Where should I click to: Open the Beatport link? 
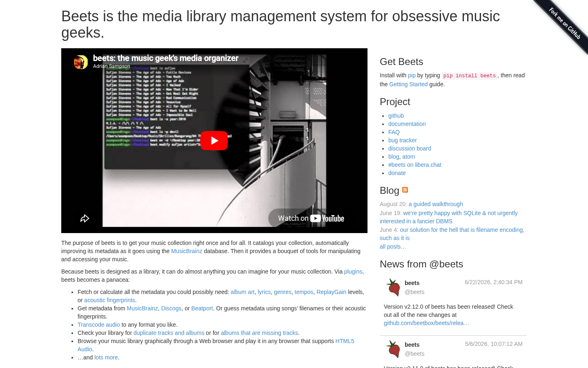202,308
